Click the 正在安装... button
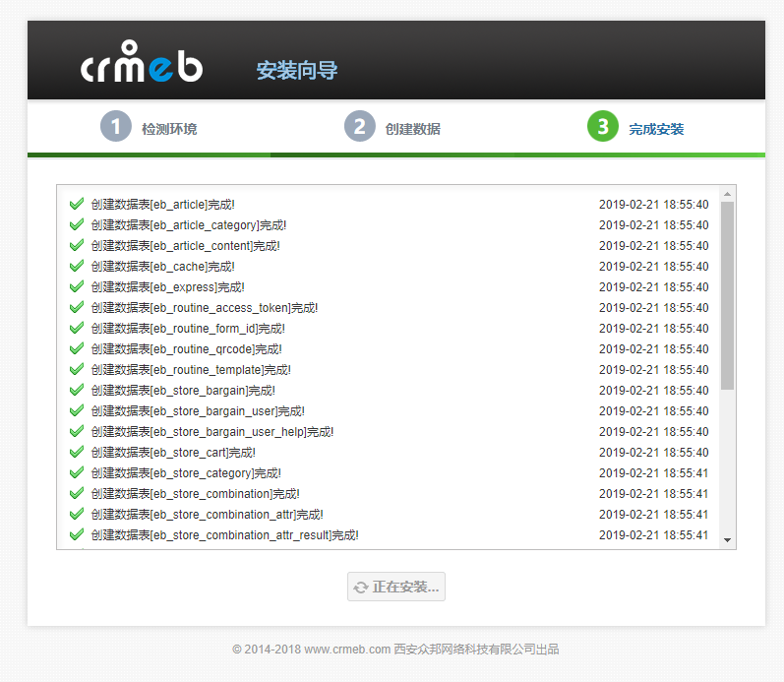The image size is (784, 682). 396,587
